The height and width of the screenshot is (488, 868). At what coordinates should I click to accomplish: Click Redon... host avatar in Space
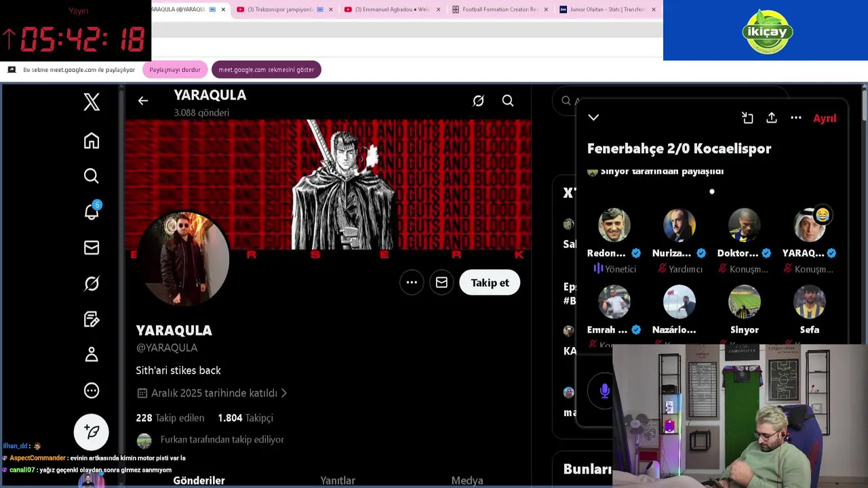click(x=614, y=225)
